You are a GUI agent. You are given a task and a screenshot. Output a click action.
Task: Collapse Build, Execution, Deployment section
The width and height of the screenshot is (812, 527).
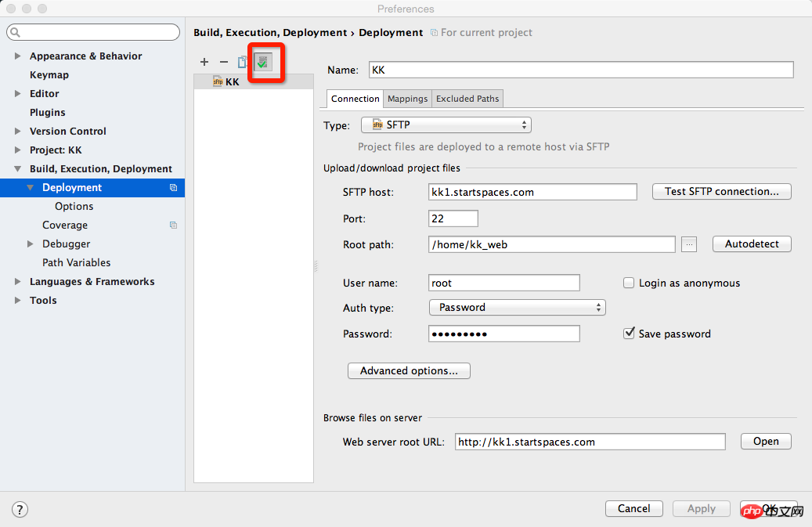17,169
